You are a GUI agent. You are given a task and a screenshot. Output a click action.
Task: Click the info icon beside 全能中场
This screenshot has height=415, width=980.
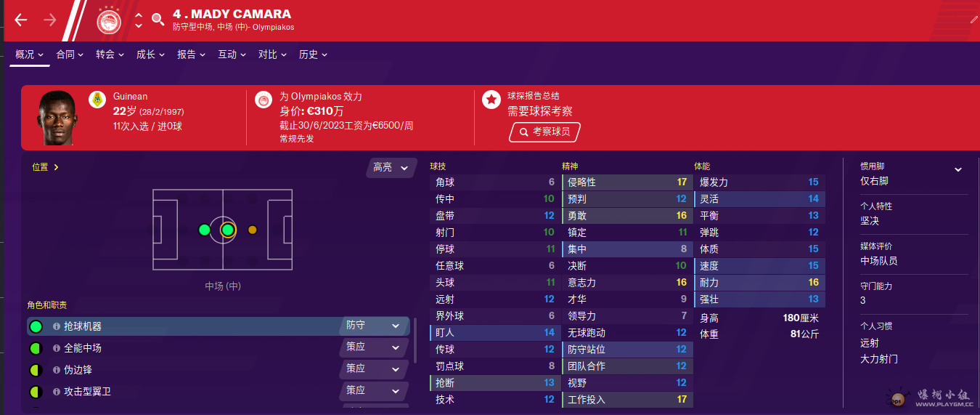click(x=57, y=348)
